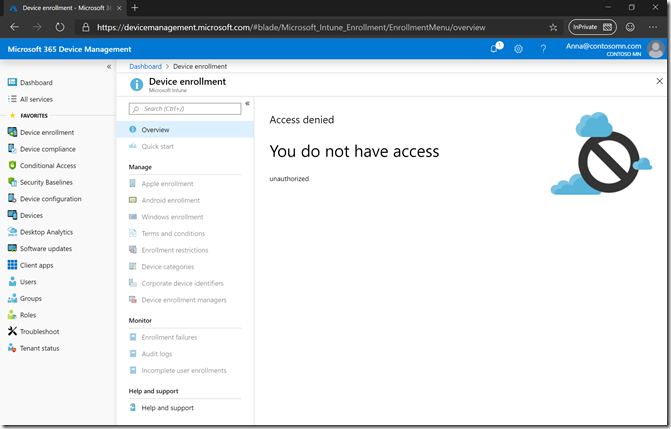671x429 pixels.
Task: Click the Device compliance sidebar icon
Action: (x=12, y=149)
